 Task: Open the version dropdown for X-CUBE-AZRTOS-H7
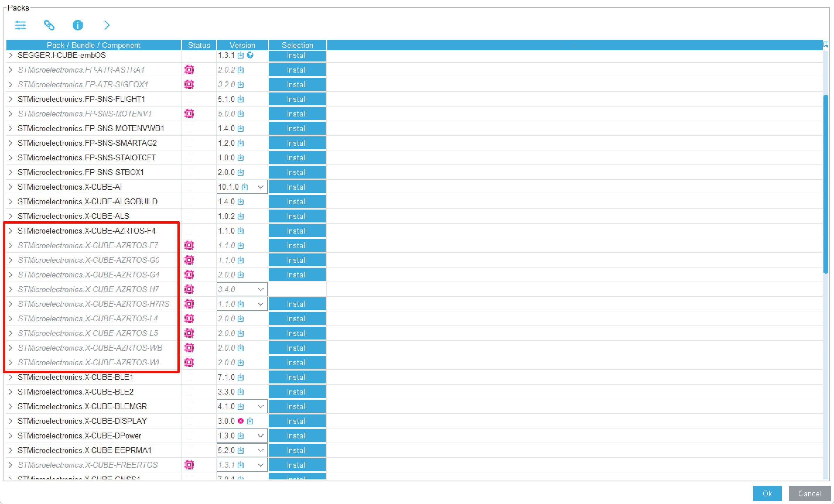point(260,289)
